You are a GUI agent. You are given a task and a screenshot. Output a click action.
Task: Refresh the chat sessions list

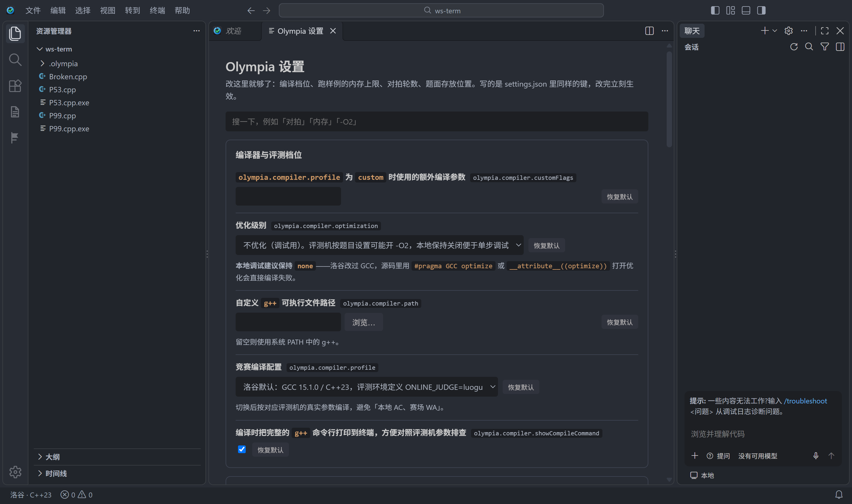[x=794, y=47]
